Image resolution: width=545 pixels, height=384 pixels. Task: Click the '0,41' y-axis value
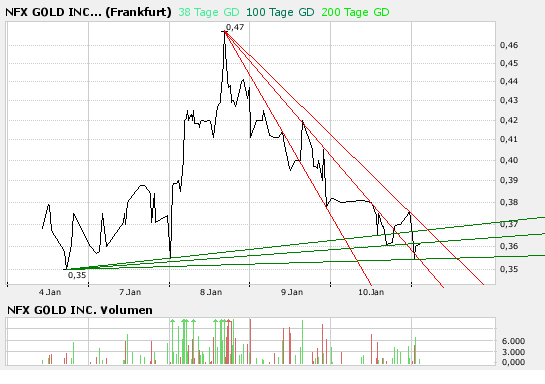tap(509, 139)
